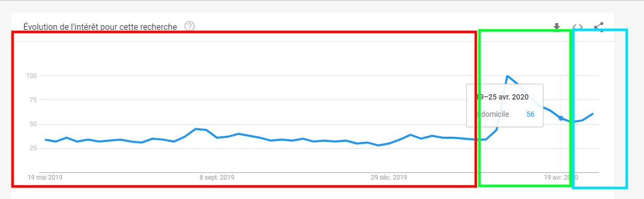Open the help icon beside the chart title

point(190,26)
